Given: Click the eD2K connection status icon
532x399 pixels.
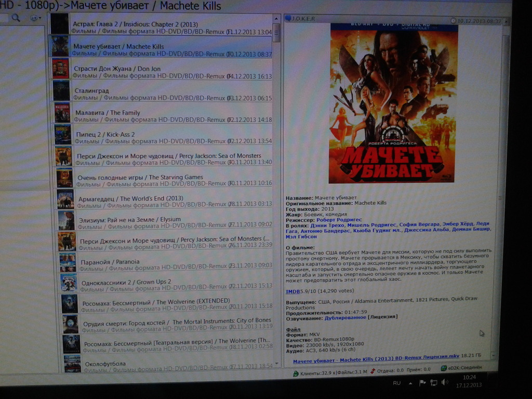Looking at the screenshot, I should point(443,368).
